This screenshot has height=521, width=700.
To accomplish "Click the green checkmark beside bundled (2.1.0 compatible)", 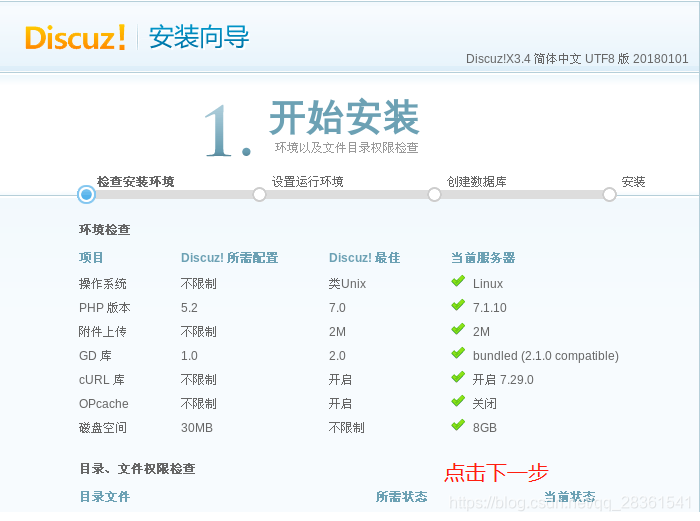I will coord(458,354).
